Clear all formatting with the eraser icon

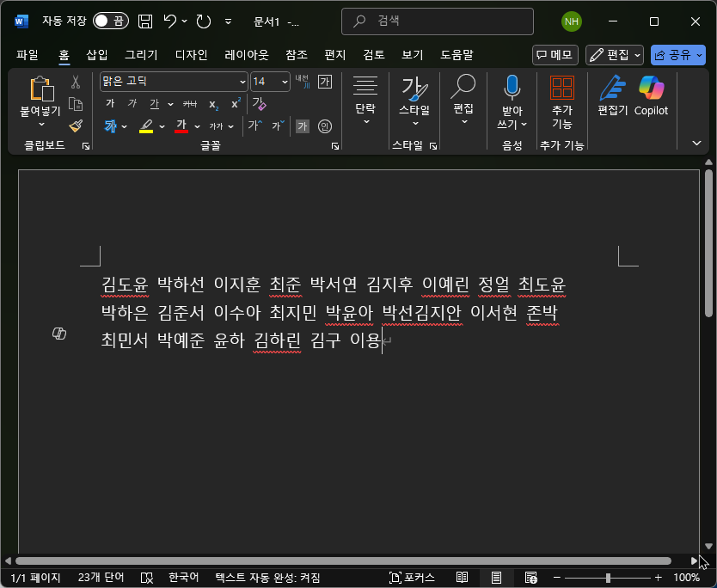click(259, 105)
